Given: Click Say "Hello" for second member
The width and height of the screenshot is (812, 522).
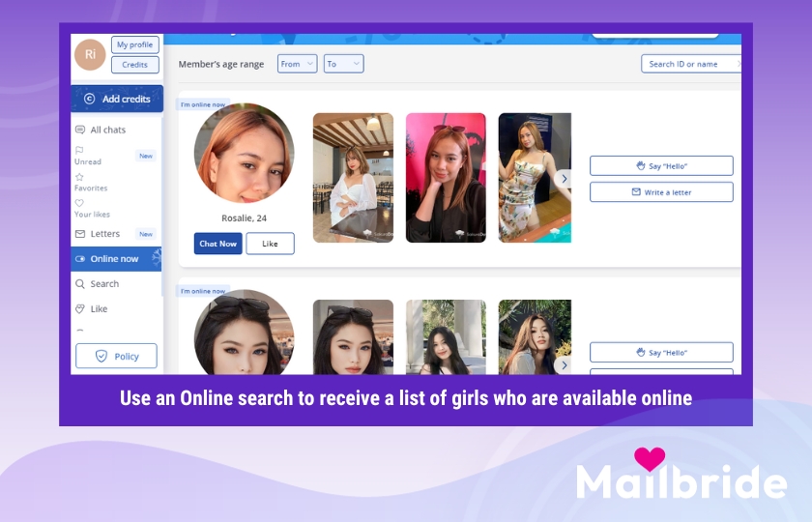Looking at the screenshot, I should click(661, 352).
